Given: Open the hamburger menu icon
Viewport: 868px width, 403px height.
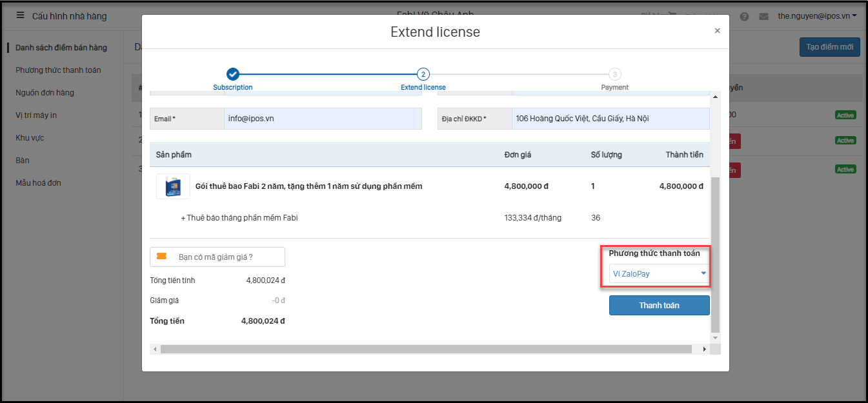Looking at the screenshot, I should [x=21, y=15].
